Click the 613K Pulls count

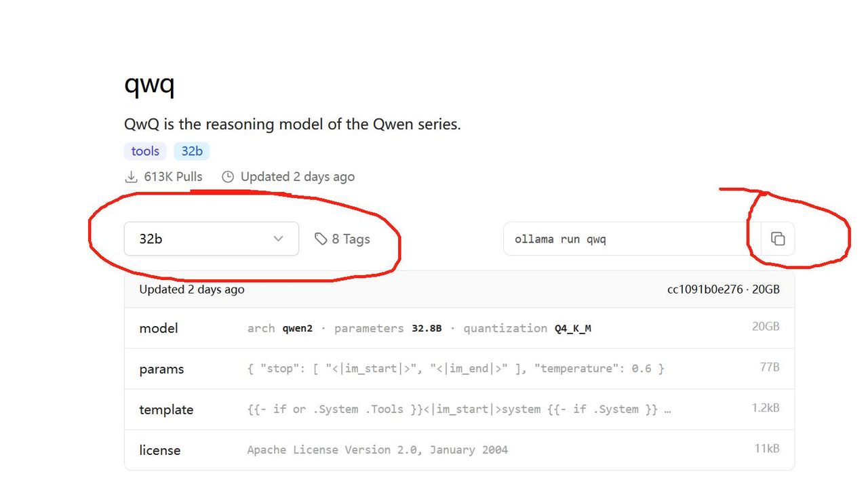[173, 177]
